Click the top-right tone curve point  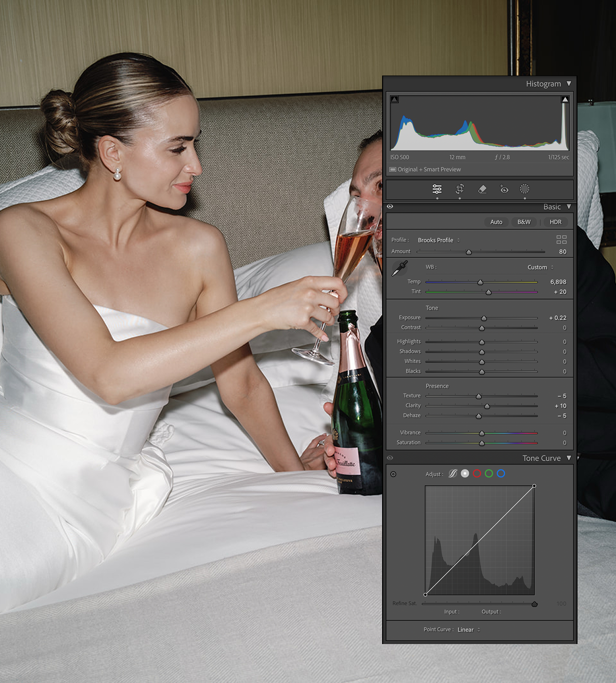[534, 486]
